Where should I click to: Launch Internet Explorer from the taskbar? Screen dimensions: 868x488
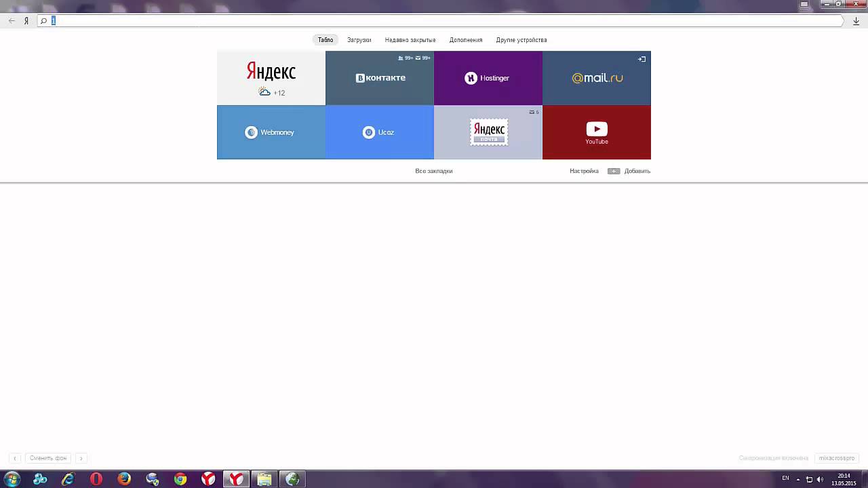click(x=68, y=479)
